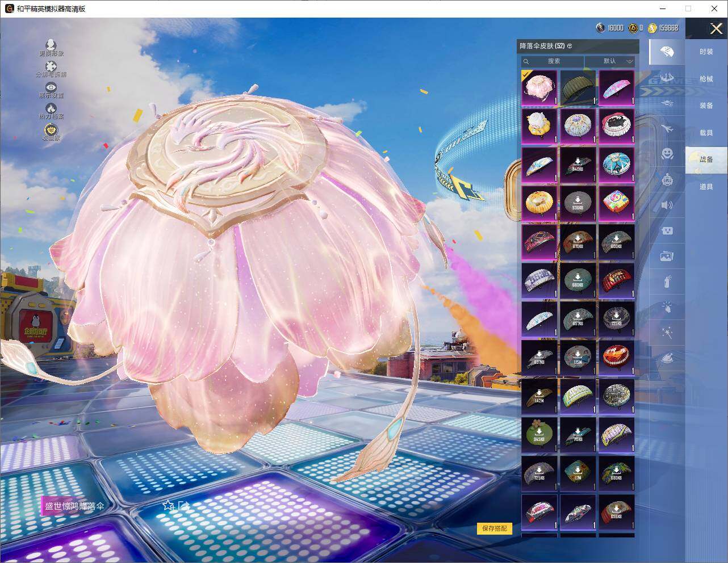Switch to the 枪械 tab
Viewport: 728px width, 563px height.
pos(706,79)
